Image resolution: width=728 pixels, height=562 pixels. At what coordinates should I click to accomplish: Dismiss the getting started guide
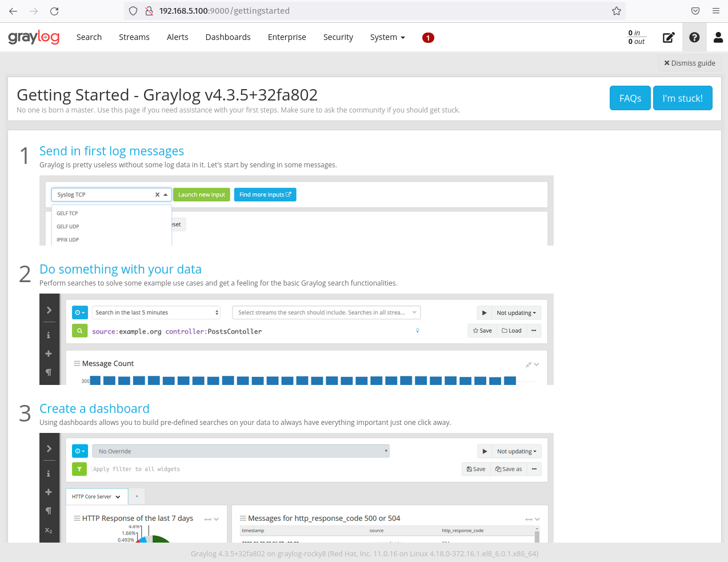point(690,63)
